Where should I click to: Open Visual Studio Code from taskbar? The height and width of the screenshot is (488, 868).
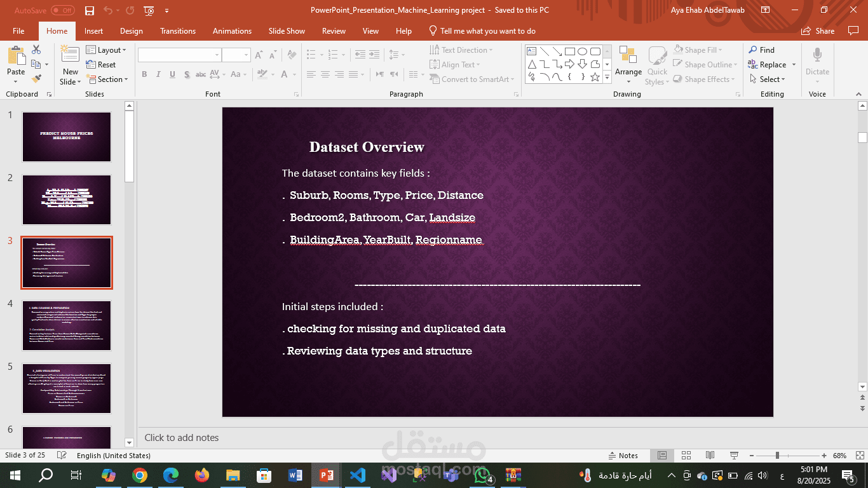[358, 475]
